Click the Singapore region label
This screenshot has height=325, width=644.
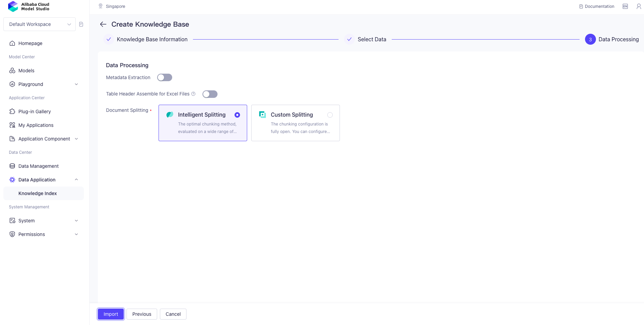point(116,6)
